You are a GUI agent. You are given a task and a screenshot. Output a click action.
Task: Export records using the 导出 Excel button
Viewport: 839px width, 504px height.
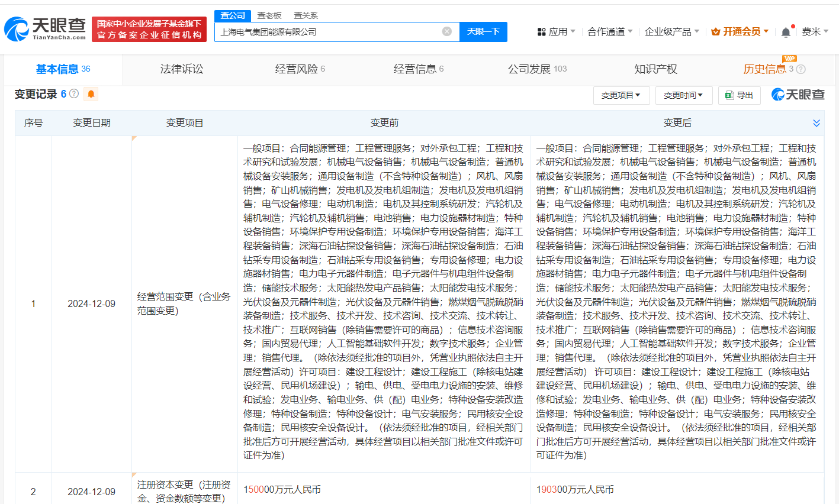pos(739,95)
